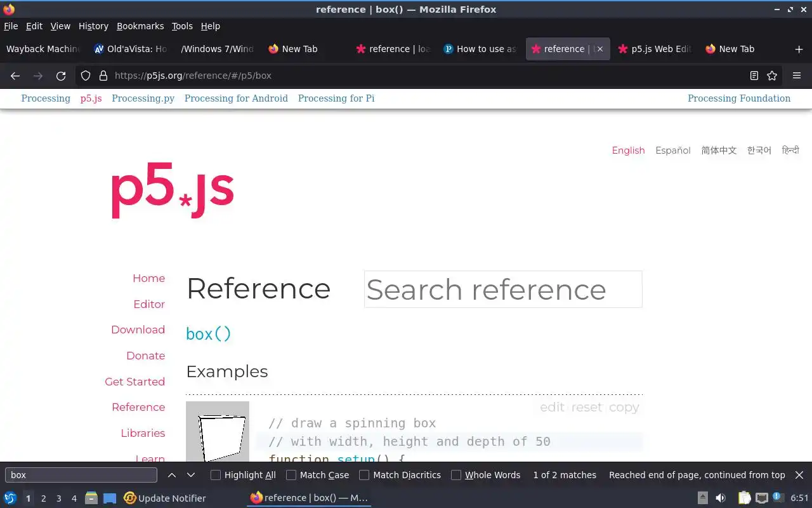
Task: Enable Match Diacritics checkbox
Action: click(364, 475)
